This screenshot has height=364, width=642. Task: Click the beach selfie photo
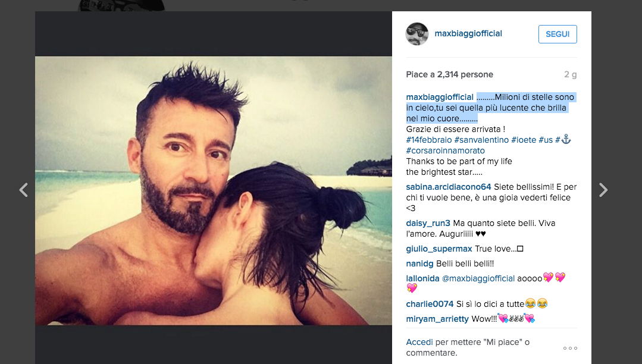(x=214, y=191)
